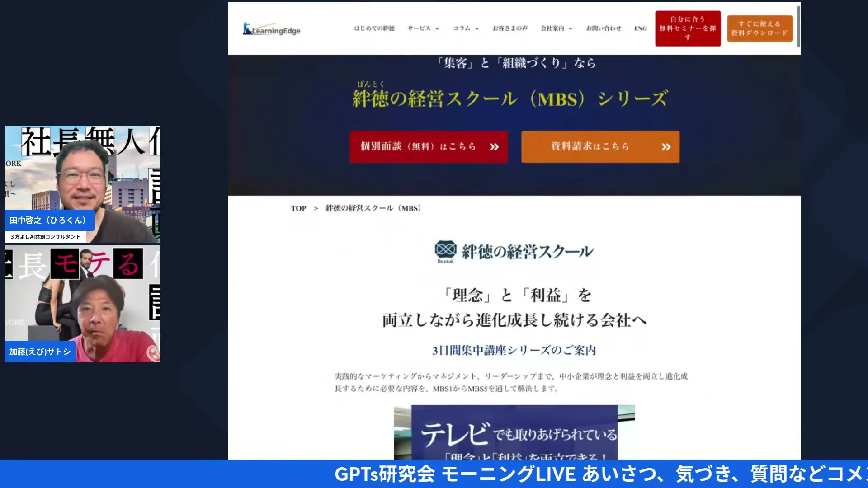Viewport: 868px width, 488px height.
Task: Click the orange 資料ダウンロード button
Action: point(759,28)
